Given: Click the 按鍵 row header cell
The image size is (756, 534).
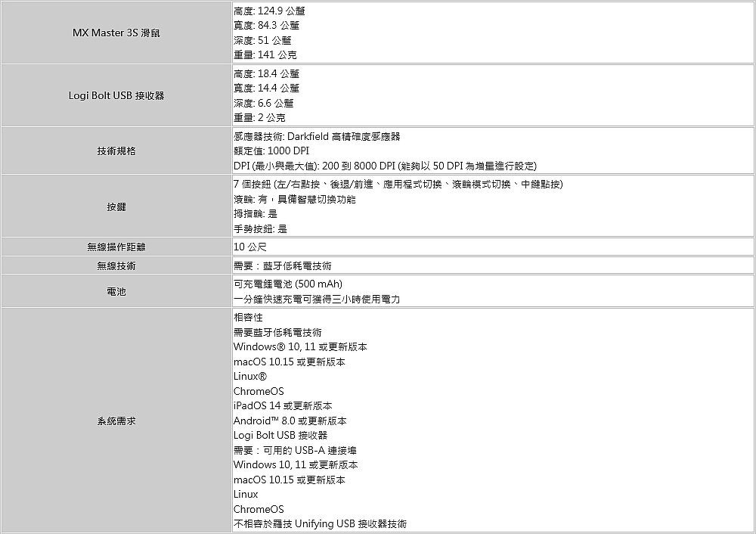Looking at the screenshot, I should 116,206.
